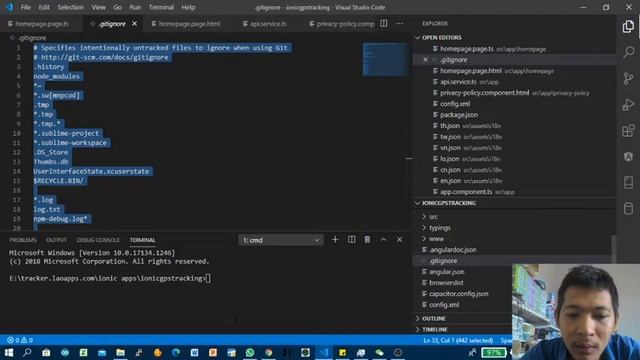
Task: Click the editor minimap
Action: pos(385,59)
